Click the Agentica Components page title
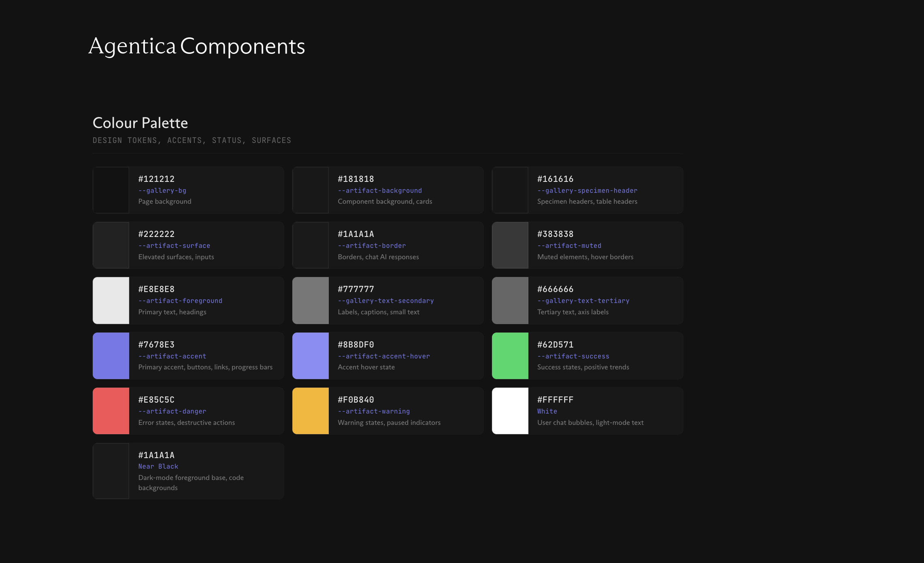The image size is (924, 563). (196, 46)
